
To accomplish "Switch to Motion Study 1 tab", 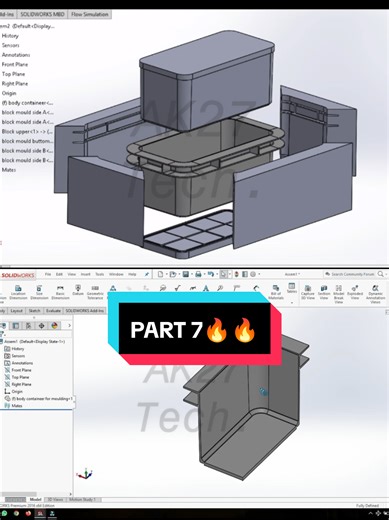I will tap(82, 499).
